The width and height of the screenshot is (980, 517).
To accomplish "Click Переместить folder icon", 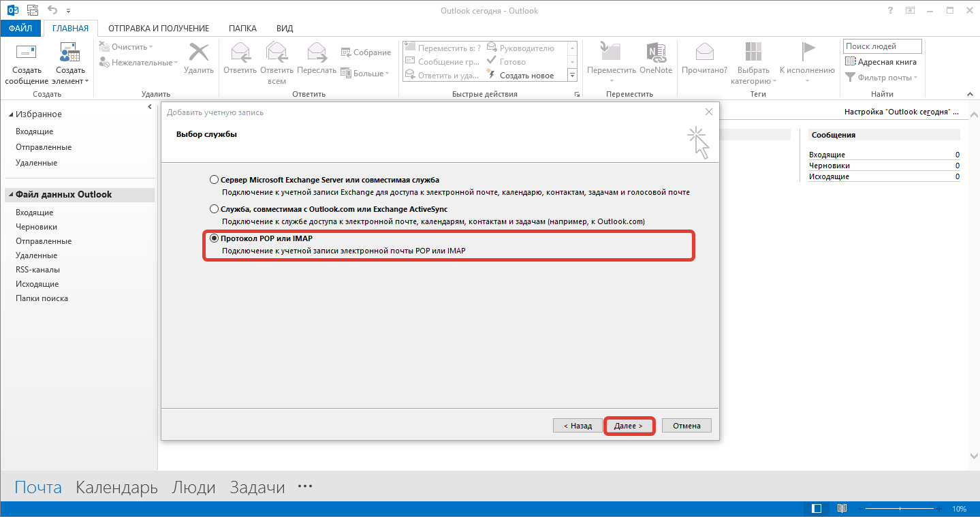I will [x=610, y=52].
